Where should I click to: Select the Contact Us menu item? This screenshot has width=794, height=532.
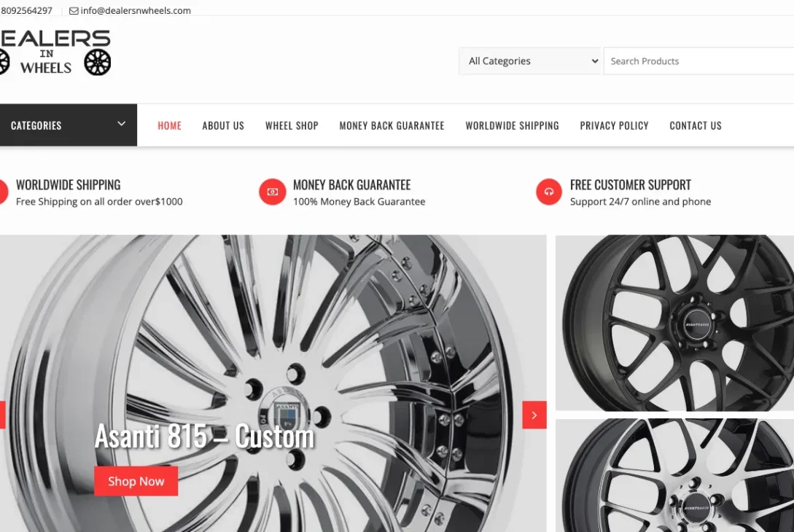click(695, 125)
